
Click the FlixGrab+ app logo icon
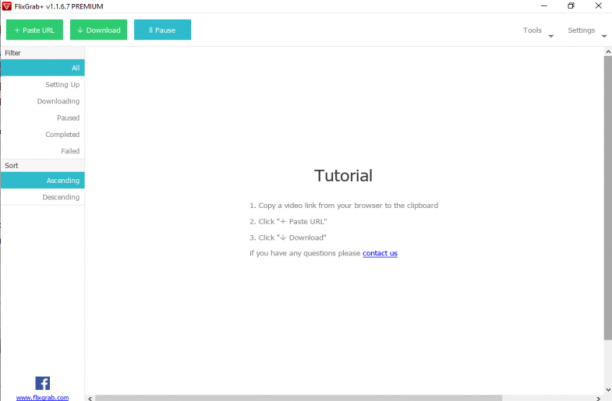7,6
